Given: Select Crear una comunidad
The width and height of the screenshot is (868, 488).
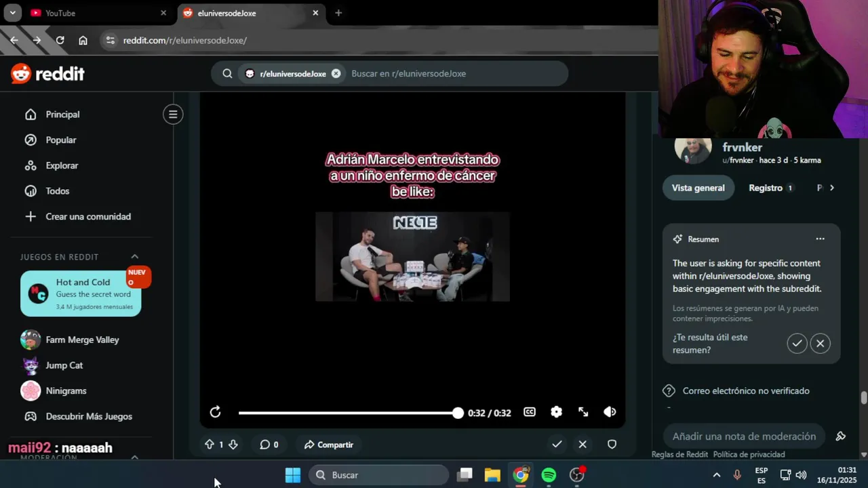Looking at the screenshot, I should 88,217.
